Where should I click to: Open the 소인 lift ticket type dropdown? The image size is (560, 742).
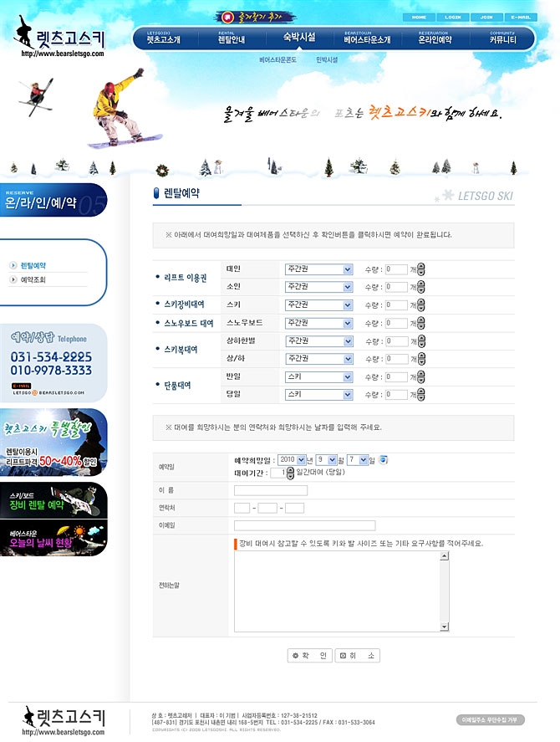coord(318,287)
